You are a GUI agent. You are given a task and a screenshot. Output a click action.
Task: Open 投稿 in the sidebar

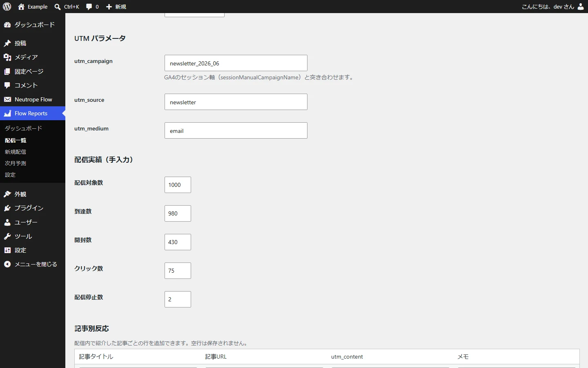coord(33,43)
